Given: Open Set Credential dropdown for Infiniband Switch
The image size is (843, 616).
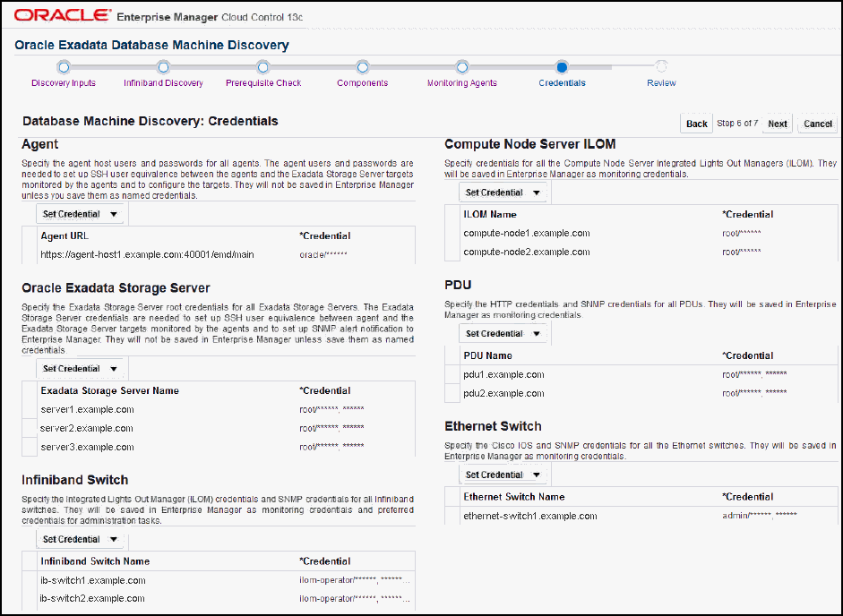Looking at the screenshot, I should click(x=80, y=539).
